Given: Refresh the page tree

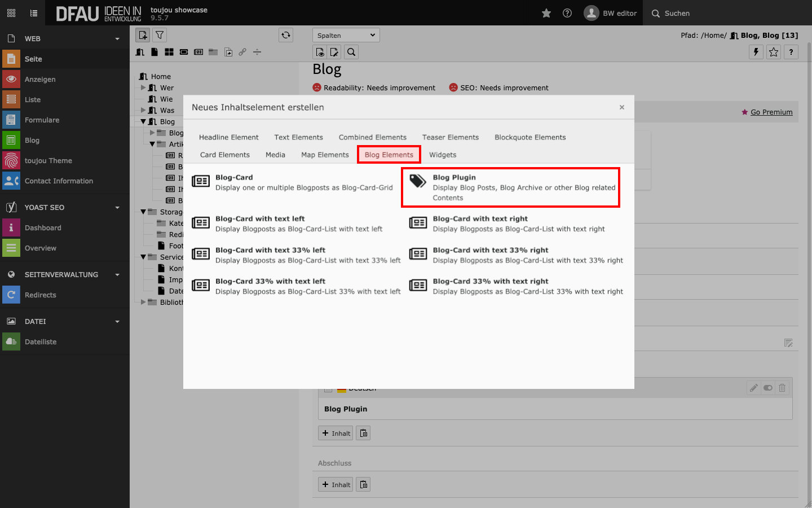Looking at the screenshot, I should tap(286, 35).
